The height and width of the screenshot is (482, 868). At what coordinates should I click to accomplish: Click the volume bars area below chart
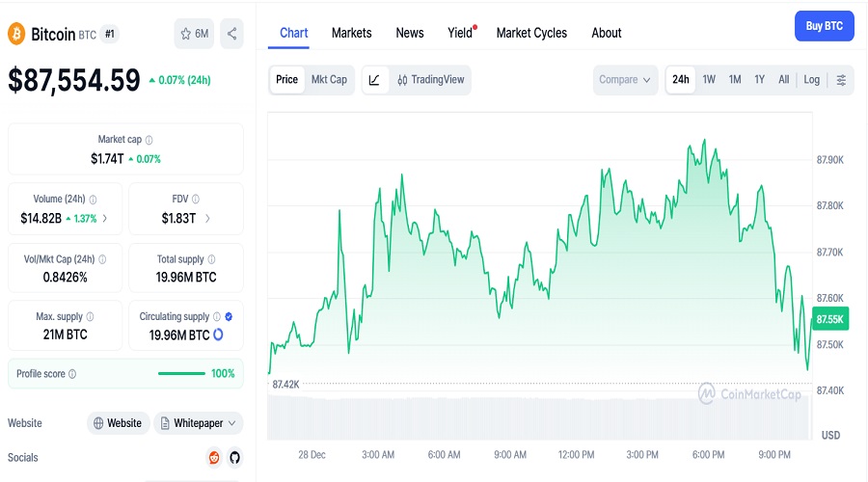540,418
